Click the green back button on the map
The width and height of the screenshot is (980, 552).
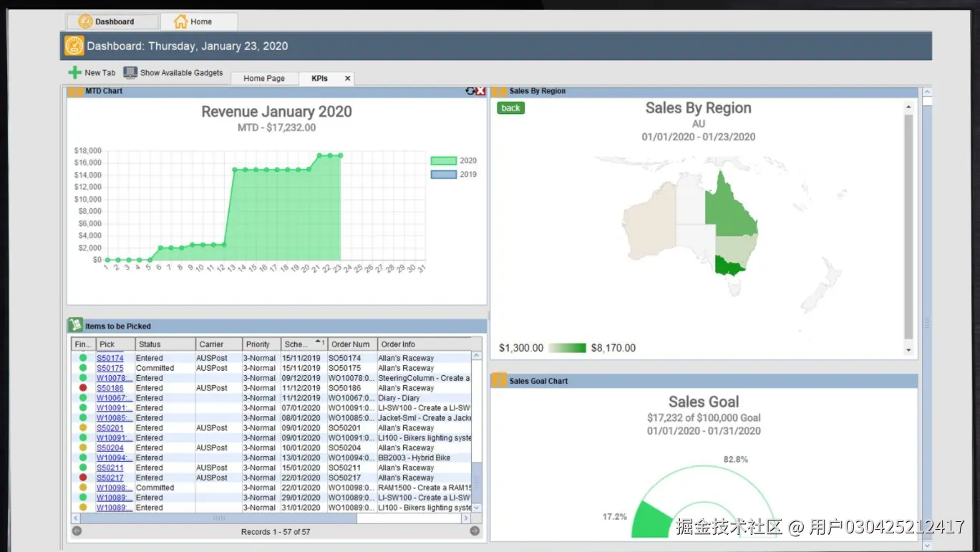511,108
